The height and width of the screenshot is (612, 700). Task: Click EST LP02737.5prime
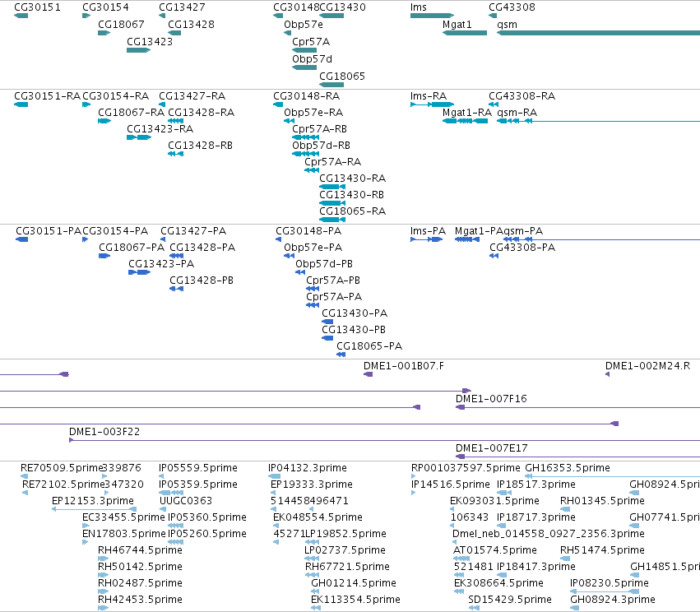coord(312,559)
